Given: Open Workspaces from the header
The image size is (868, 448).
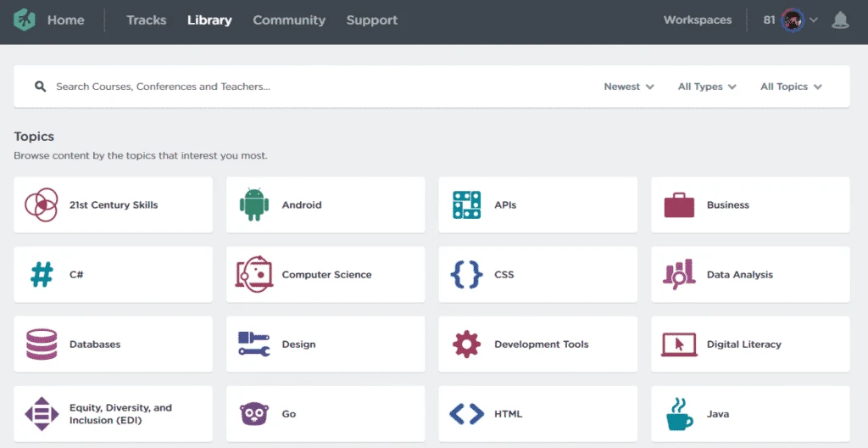Looking at the screenshot, I should (698, 20).
